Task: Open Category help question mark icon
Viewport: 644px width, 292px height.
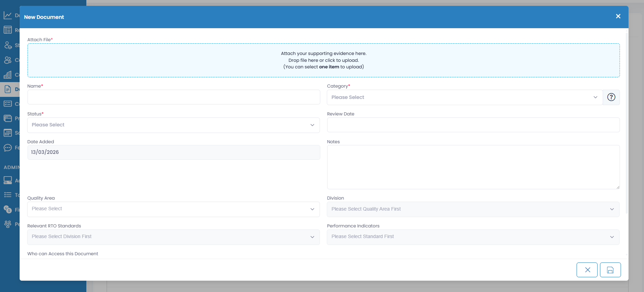Action: pyautogui.click(x=611, y=97)
